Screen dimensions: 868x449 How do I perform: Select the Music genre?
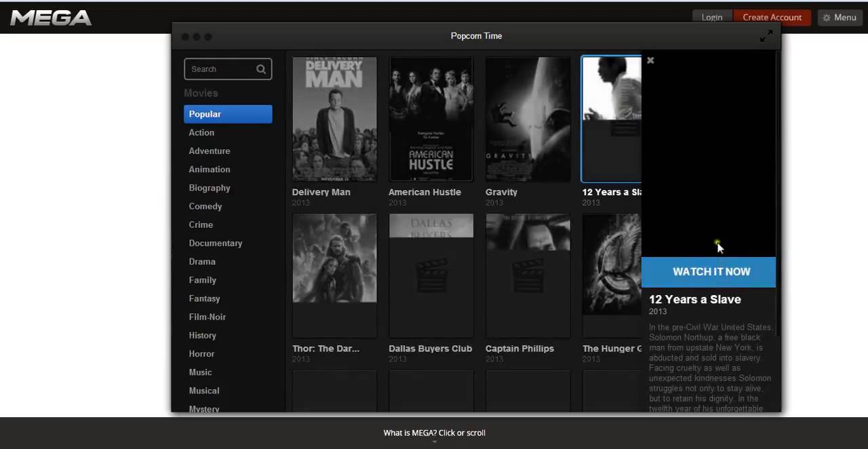(200, 372)
